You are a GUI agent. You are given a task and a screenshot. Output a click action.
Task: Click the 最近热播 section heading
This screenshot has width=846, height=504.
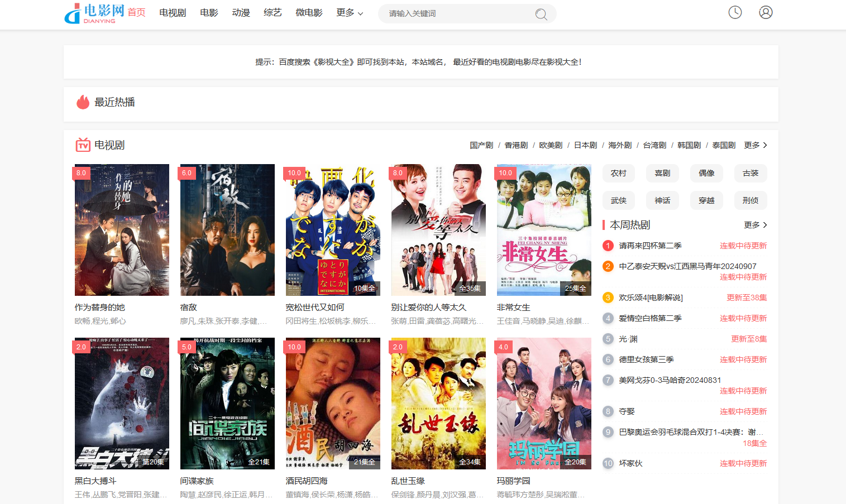click(x=114, y=102)
